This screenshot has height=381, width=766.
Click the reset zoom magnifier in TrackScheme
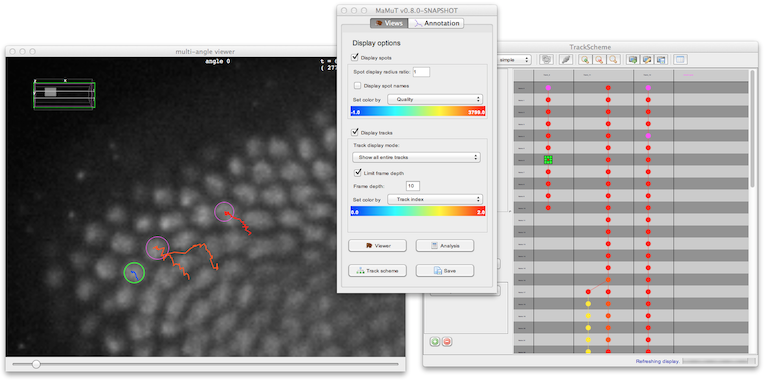point(613,60)
